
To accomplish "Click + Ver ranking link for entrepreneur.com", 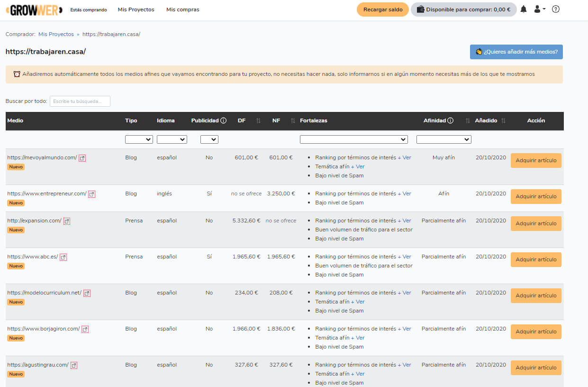I will 404,193.
